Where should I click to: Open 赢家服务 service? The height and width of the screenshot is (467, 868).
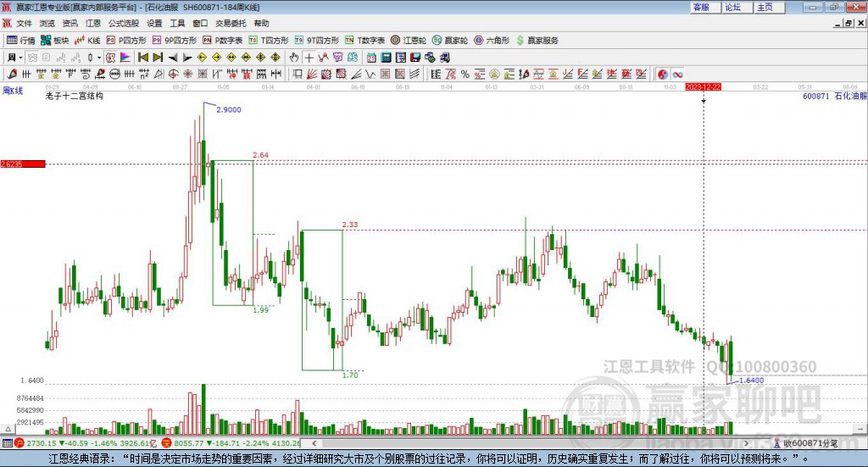(537, 41)
